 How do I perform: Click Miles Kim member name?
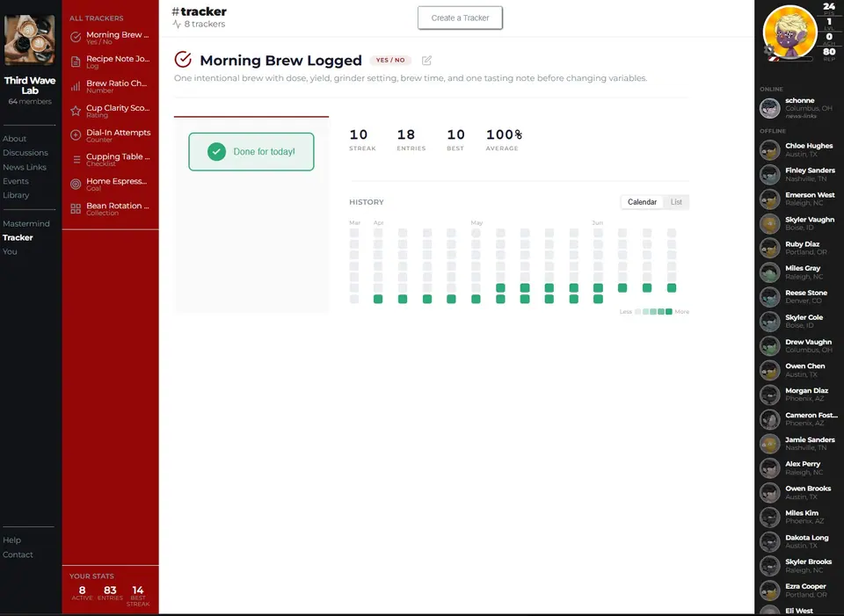click(x=802, y=513)
